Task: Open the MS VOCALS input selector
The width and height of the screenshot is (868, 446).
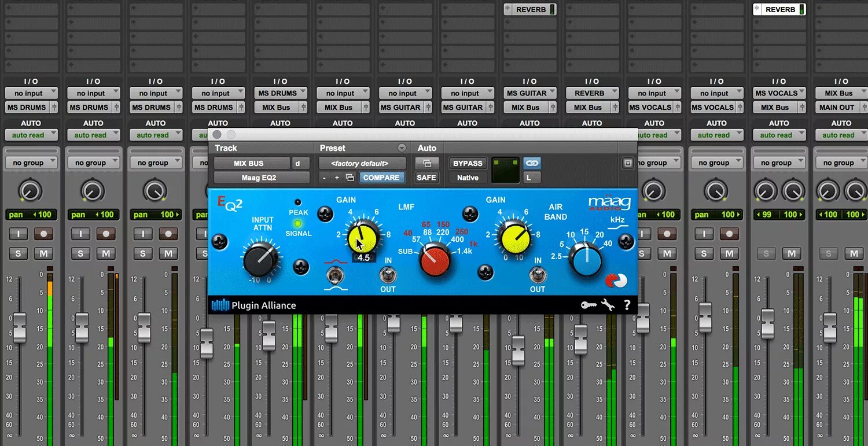Action: click(779, 93)
